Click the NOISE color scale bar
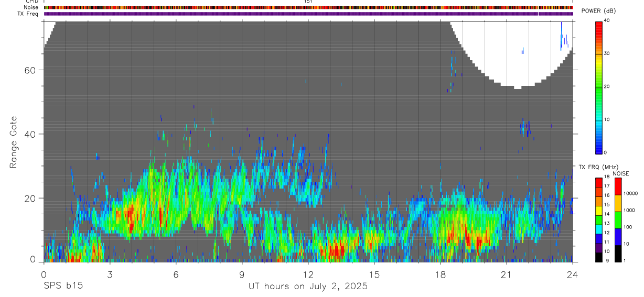 coord(618,220)
